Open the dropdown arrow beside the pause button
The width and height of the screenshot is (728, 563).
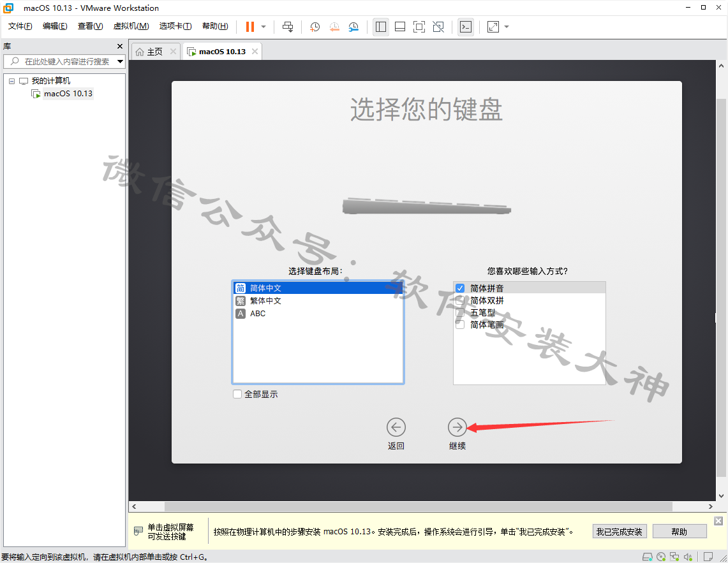264,27
